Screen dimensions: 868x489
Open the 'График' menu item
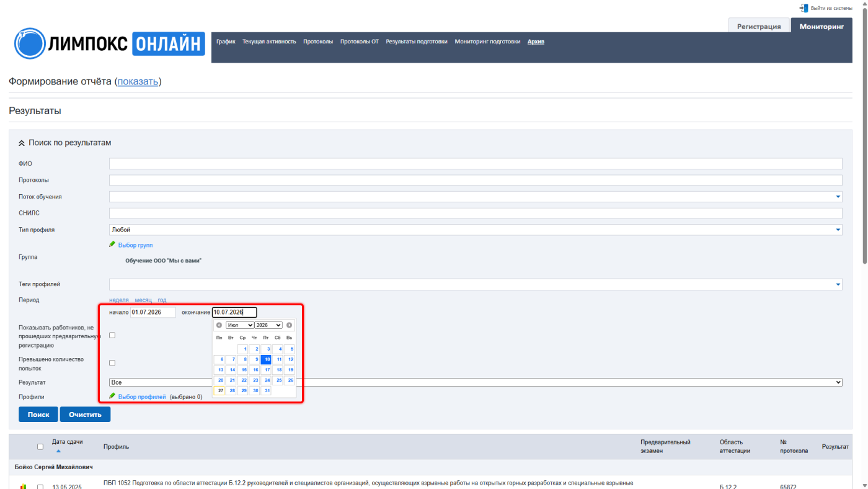(226, 42)
